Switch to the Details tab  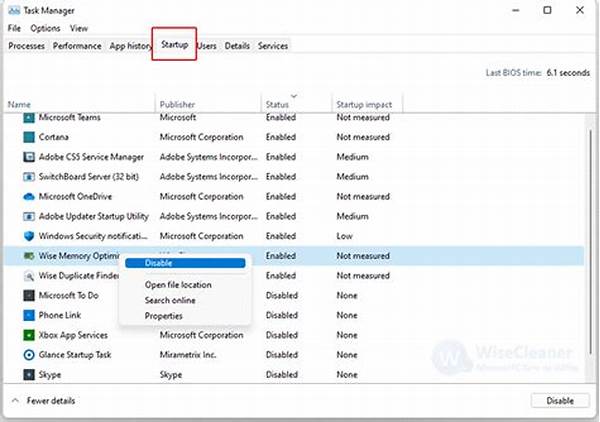237,46
